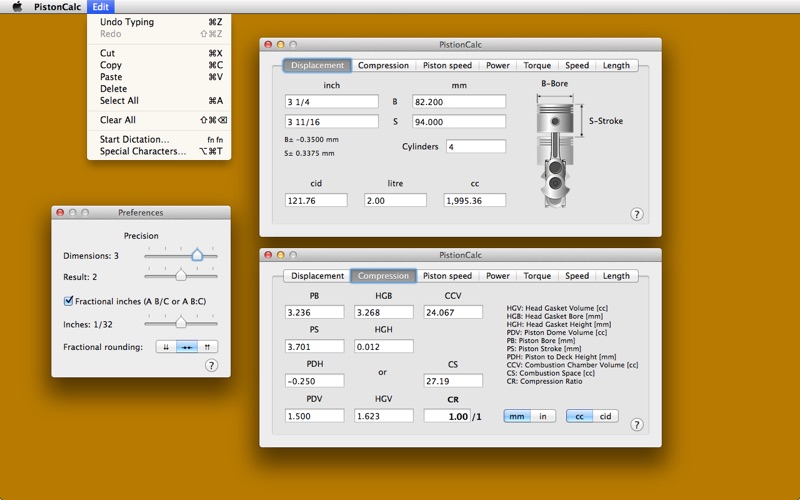Image resolution: width=800 pixels, height=500 pixels.
Task: Choose Select All from the Edit menu
Action: tap(159, 101)
